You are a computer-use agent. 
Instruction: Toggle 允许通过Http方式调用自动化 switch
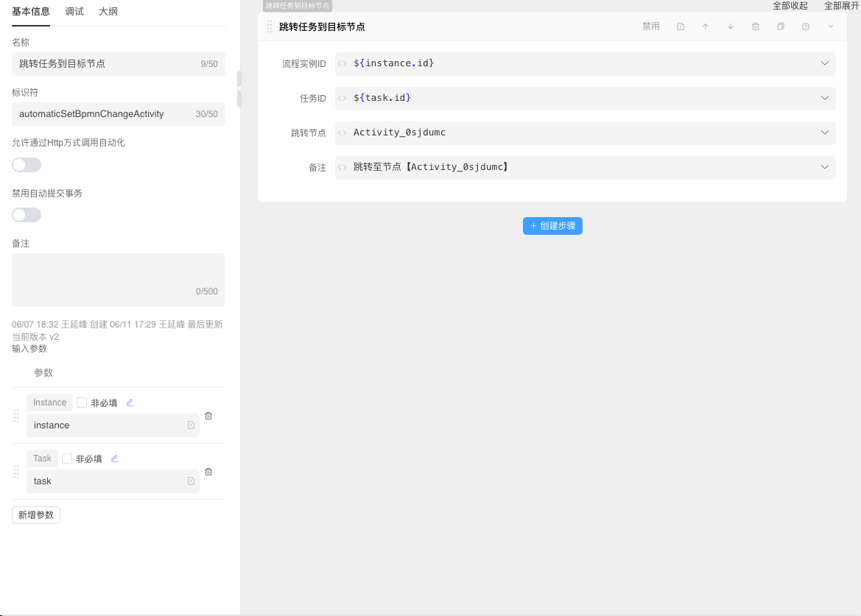tap(27, 165)
